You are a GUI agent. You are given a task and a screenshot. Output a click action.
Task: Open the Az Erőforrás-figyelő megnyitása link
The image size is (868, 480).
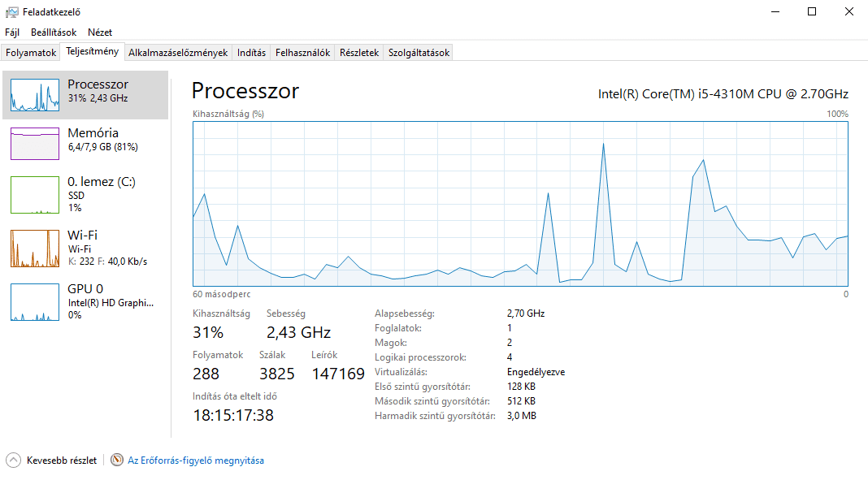(x=196, y=461)
